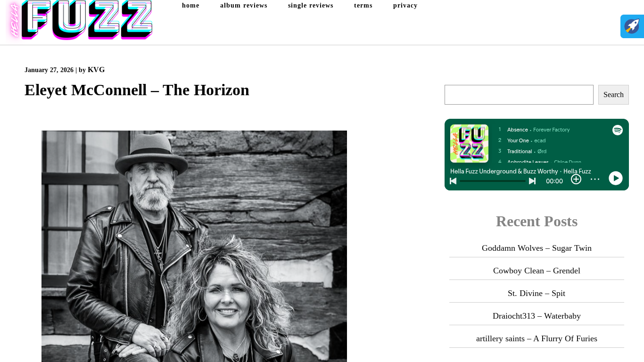644x362 pixels.
Task: Save playlist with plus icon
Action: [576, 179]
